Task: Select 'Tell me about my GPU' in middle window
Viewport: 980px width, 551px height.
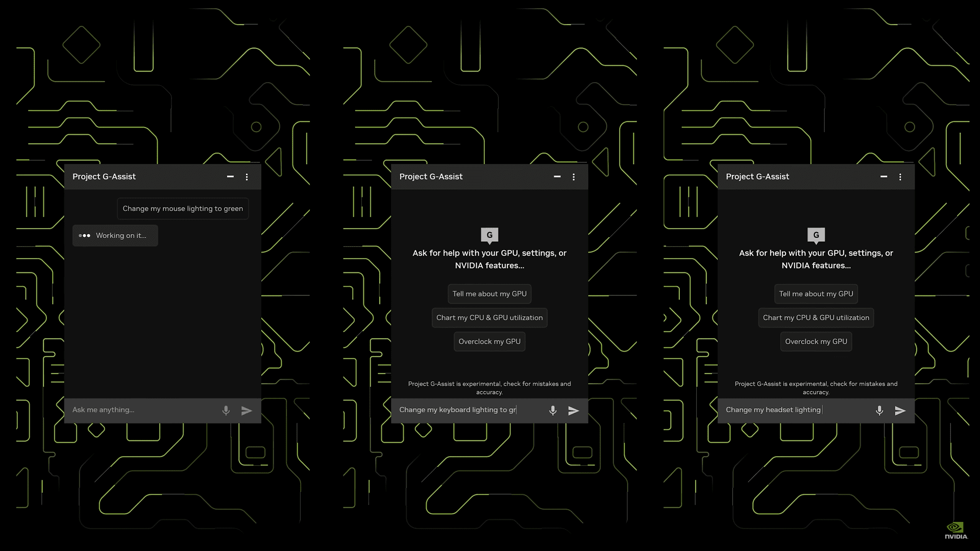Action: click(489, 293)
